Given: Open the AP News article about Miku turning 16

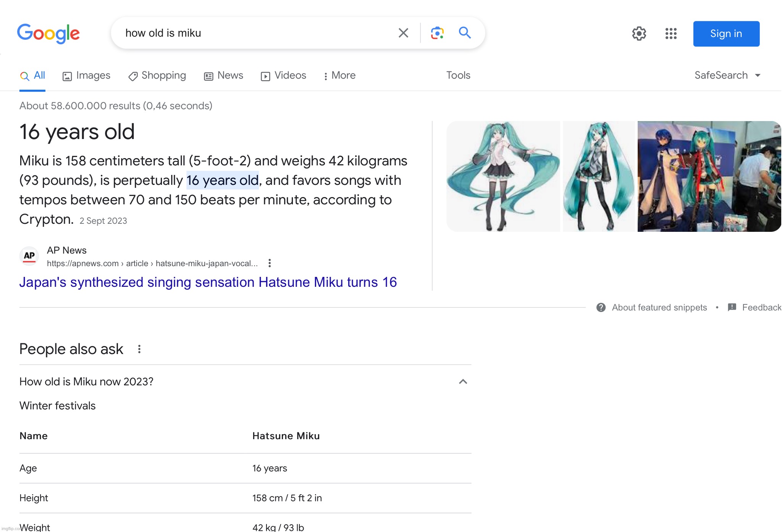Looking at the screenshot, I should click(x=208, y=282).
